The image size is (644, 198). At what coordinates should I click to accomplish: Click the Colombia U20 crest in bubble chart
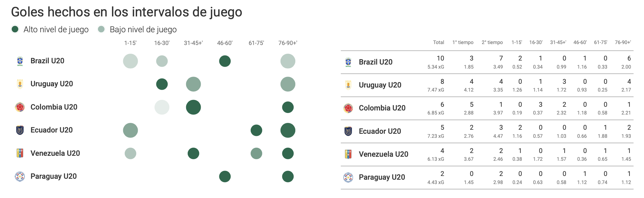(20, 107)
